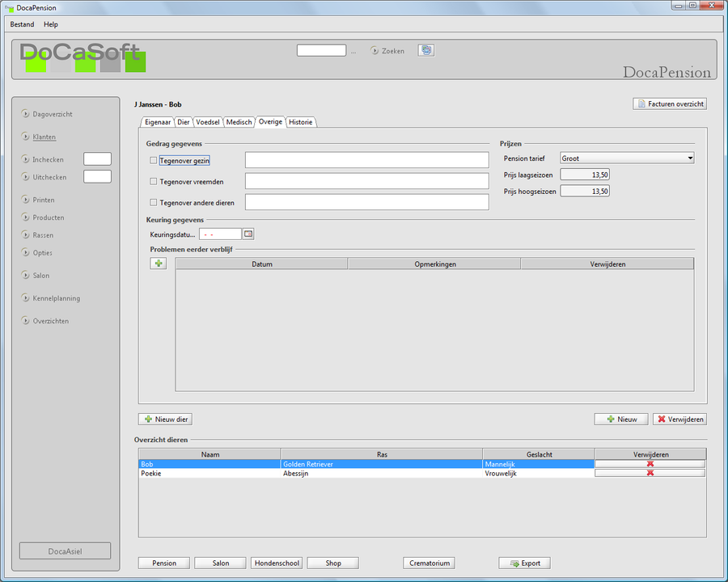Screen dimensions: 728x582
Task: Click the Verwijderen button beside Nieuw
Action: tap(680, 419)
